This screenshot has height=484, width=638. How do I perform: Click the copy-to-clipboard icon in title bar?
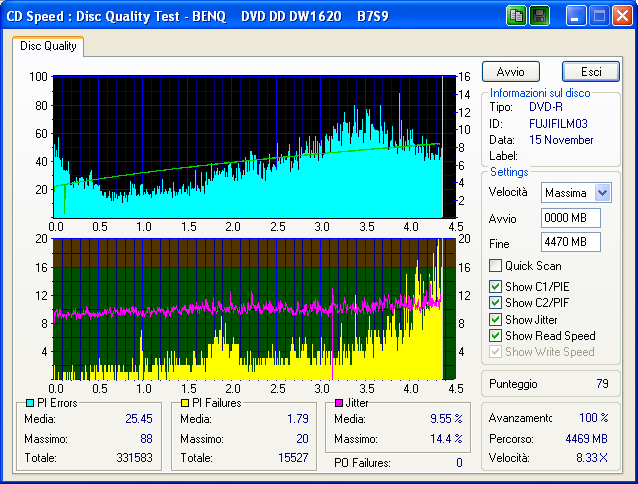click(x=516, y=16)
